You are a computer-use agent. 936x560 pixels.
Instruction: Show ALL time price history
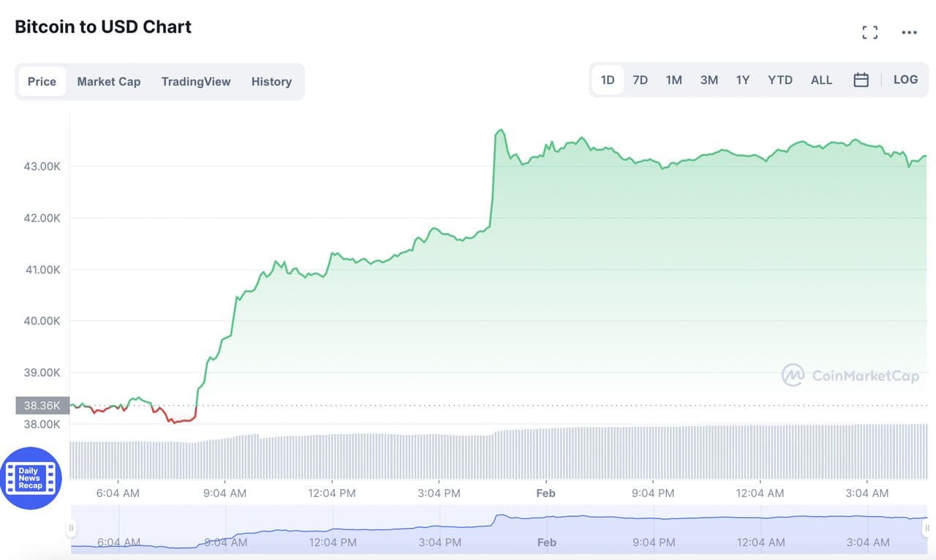pos(821,80)
